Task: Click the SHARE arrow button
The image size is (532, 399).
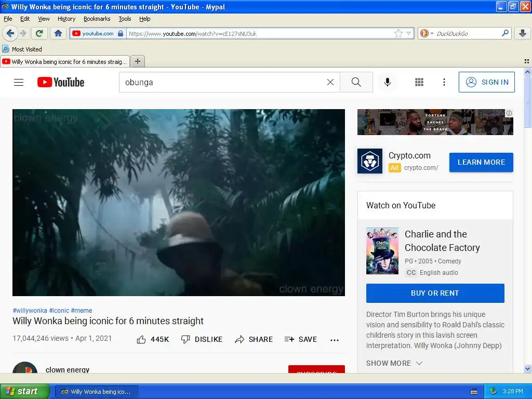Action: 254,339
